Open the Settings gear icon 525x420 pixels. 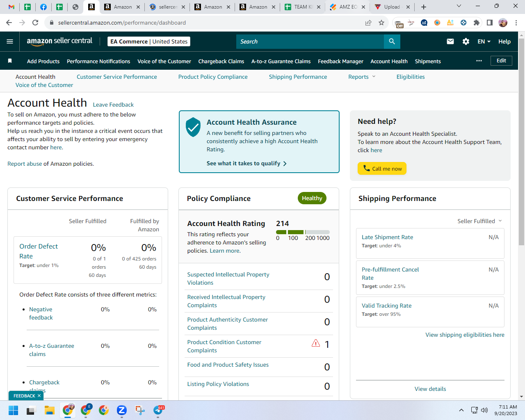pyautogui.click(x=466, y=41)
